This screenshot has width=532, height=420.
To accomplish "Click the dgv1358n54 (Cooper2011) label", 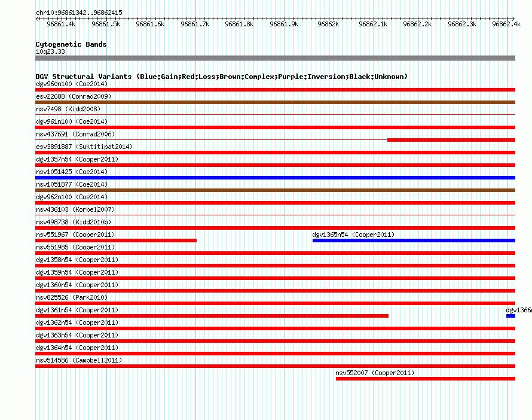I will tap(77, 260).
